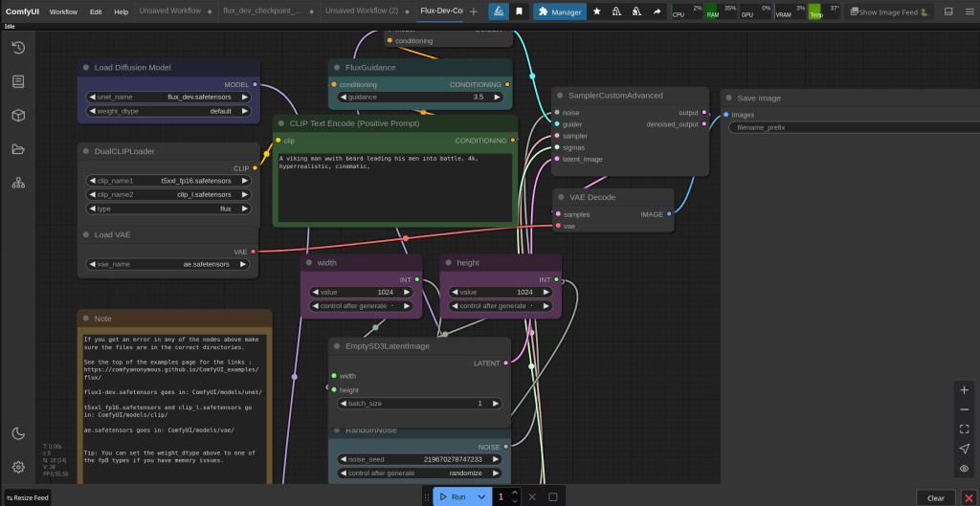Open the control after generate randomize selector
Image resolution: width=980 pixels, height=506 pixels.
tap(420, 473)
